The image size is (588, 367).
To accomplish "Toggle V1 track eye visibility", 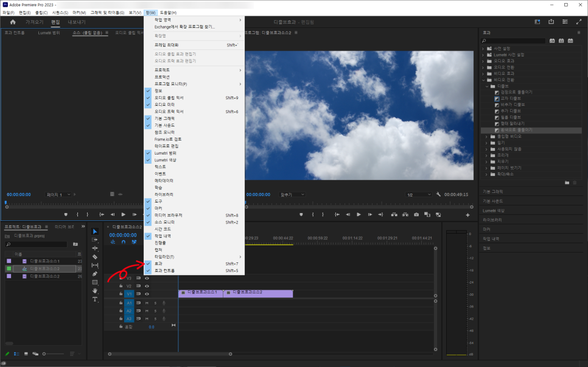I will [147, 294].
